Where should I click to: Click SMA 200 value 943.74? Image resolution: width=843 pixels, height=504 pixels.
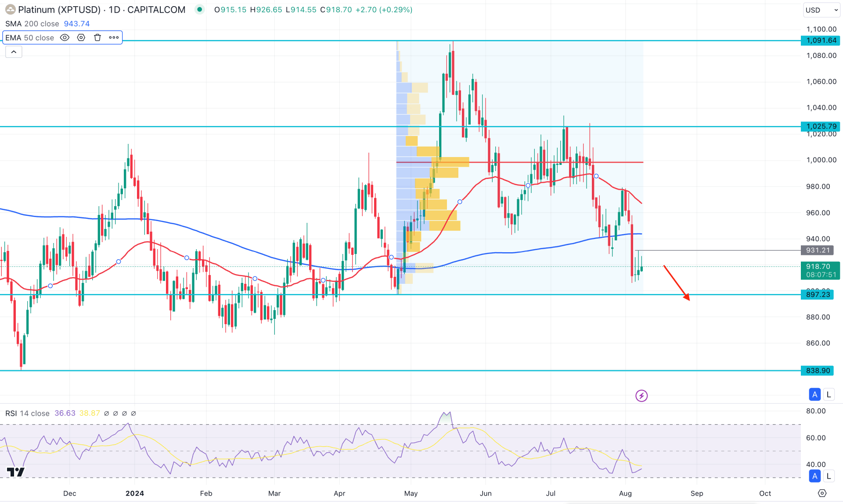(76, 24)
